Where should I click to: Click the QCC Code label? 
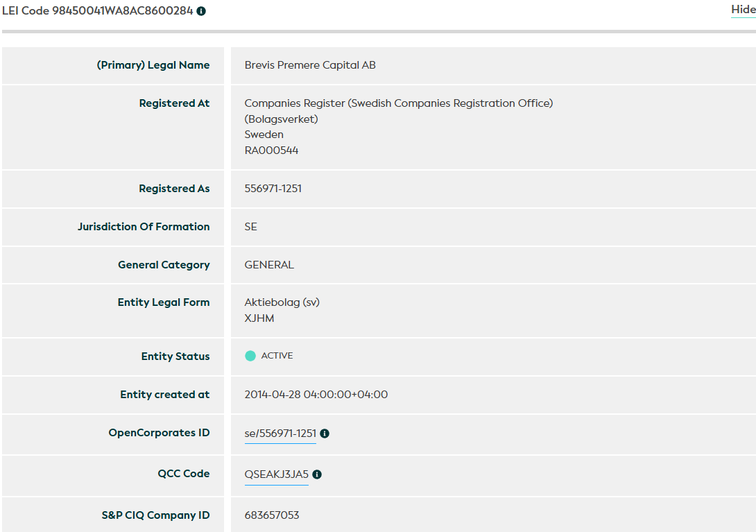(x=184, y=474)
